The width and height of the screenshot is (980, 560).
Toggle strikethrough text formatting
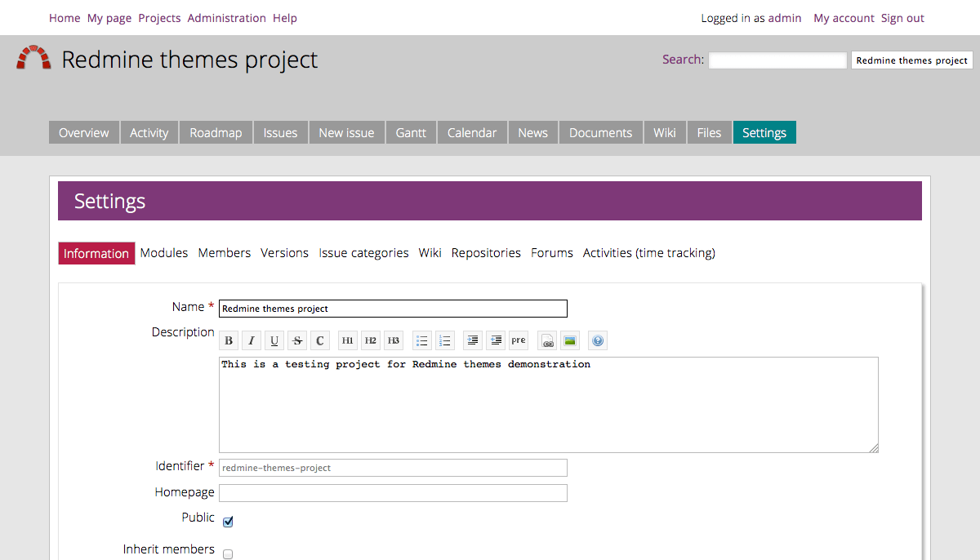(x=297, y=341)
